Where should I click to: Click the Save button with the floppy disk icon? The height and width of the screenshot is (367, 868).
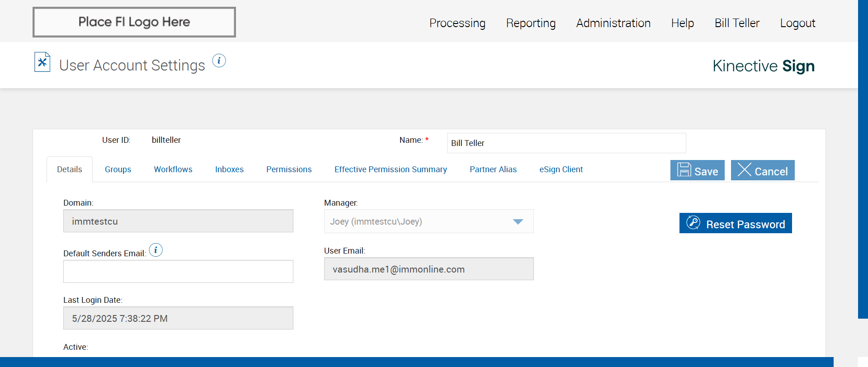pos(697,170)
